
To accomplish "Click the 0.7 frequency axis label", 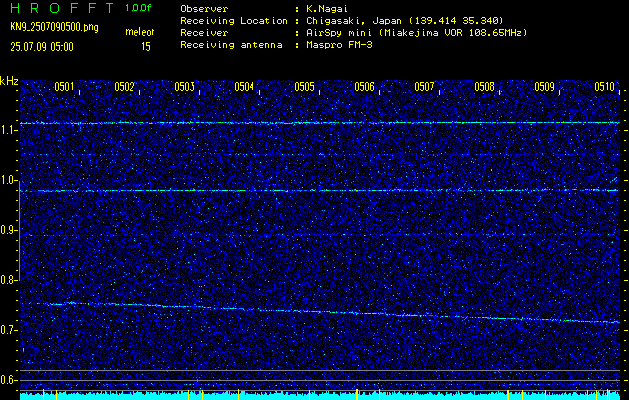I will coord(9,330).
